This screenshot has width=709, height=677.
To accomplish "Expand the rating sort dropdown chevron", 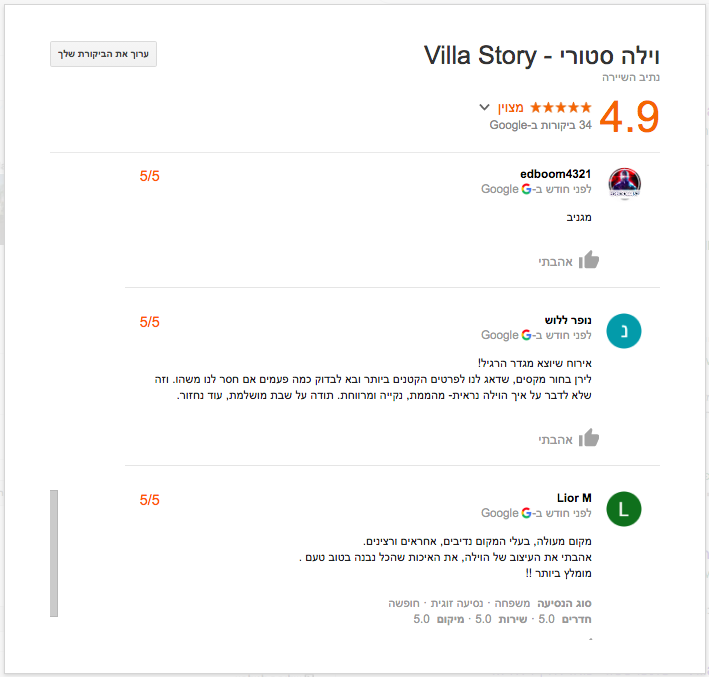I will pos(485,107).
